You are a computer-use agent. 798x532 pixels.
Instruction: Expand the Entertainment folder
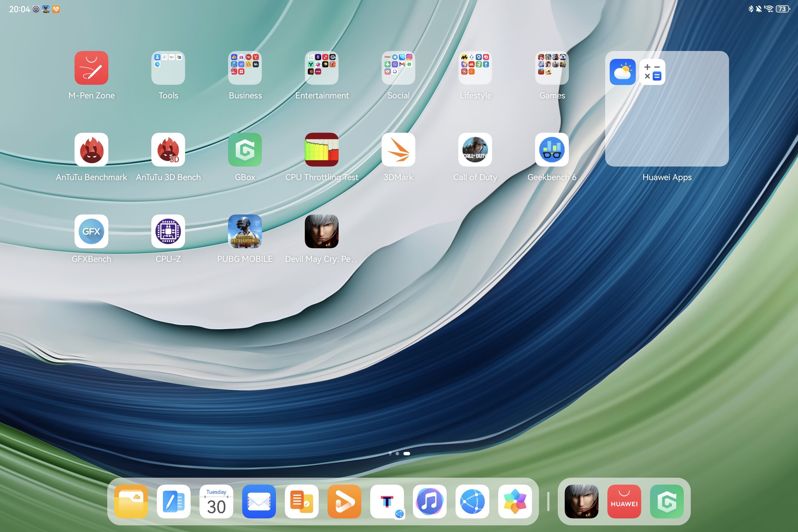[321, 68]
